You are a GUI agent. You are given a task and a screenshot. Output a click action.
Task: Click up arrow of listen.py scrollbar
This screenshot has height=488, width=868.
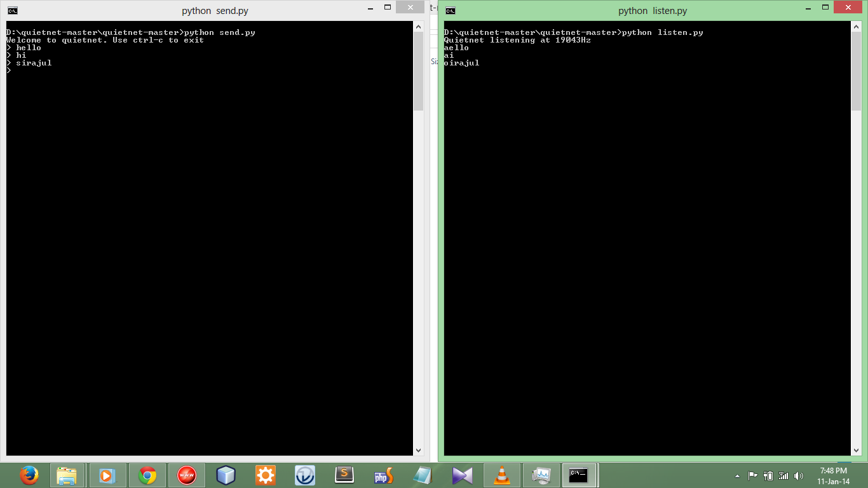[x=857, y=27]
